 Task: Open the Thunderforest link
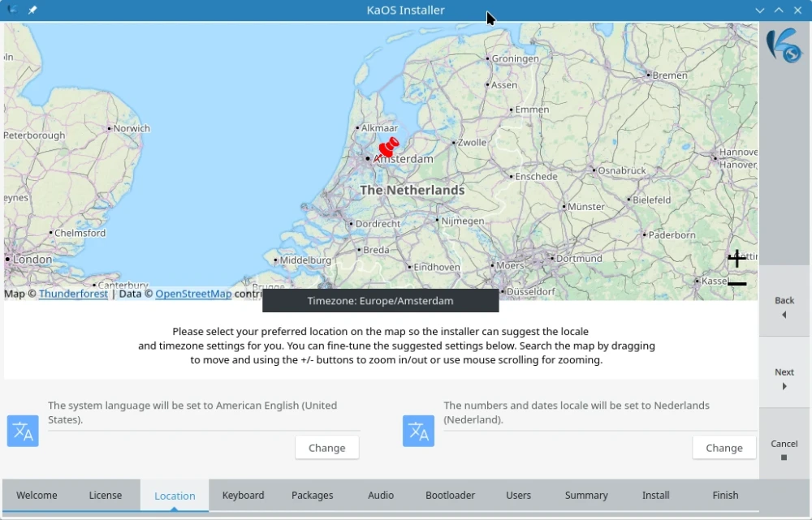tap(73, 294)
